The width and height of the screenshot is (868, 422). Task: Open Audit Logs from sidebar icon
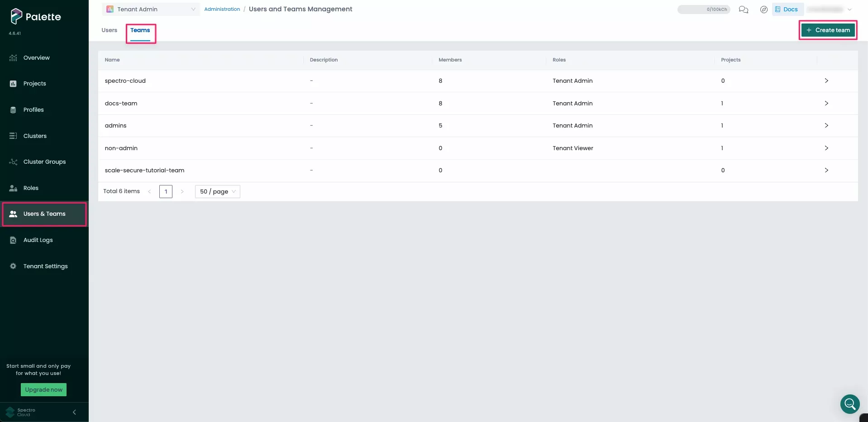[x=13, y=240]
